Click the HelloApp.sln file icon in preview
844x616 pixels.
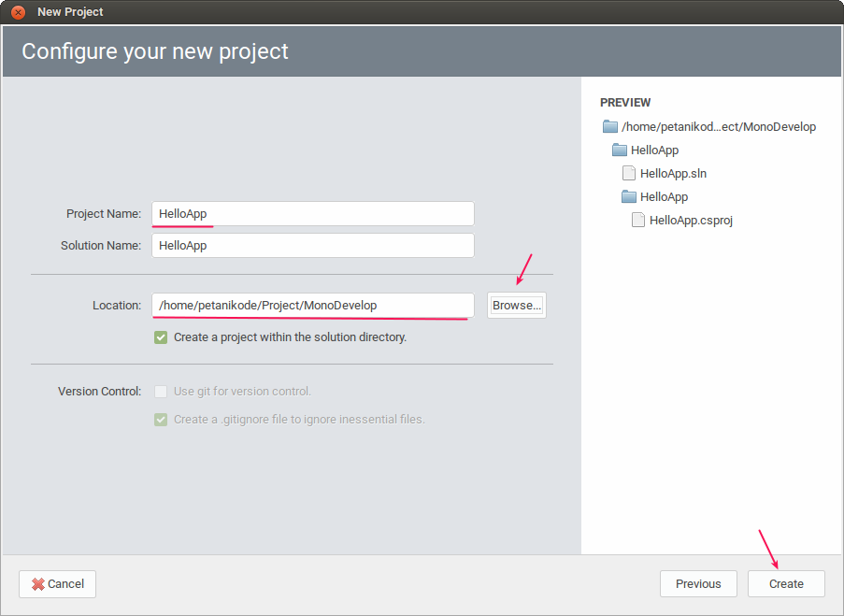coord(628,173)
